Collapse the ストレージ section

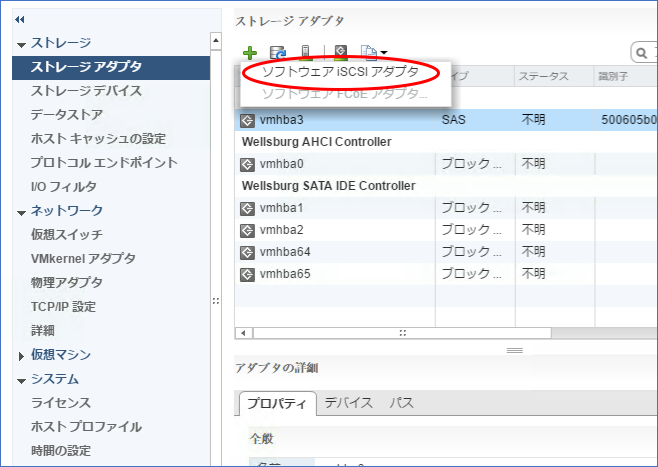22,44
